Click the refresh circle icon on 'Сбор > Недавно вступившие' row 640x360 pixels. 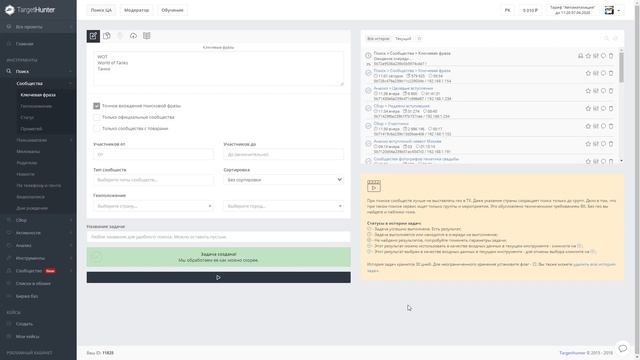point(603,109)
